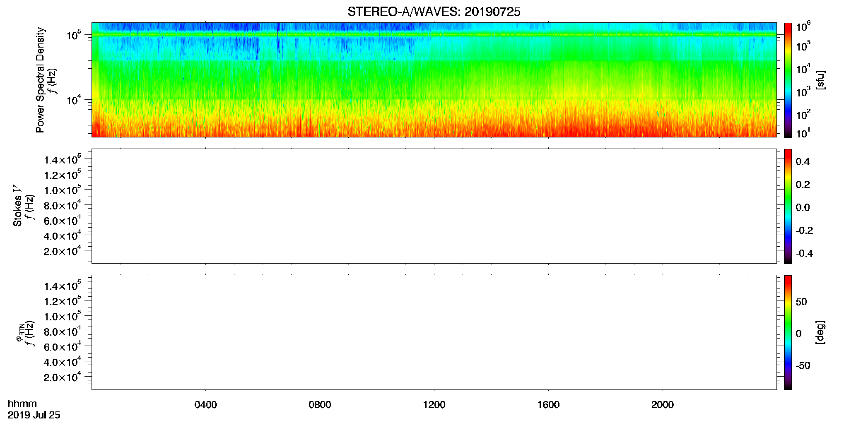
Task: Click the 0.0 value on Stokes color bar
Action: point(803,208)
